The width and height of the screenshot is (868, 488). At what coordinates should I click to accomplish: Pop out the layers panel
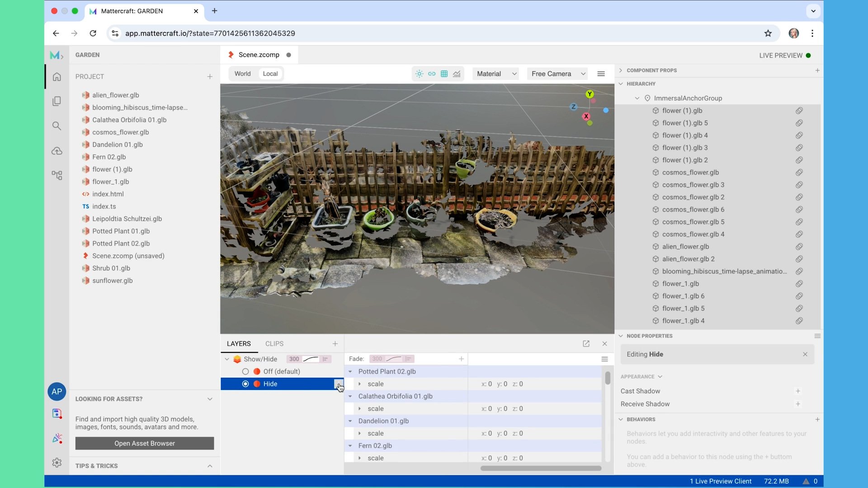pos(586,344)
